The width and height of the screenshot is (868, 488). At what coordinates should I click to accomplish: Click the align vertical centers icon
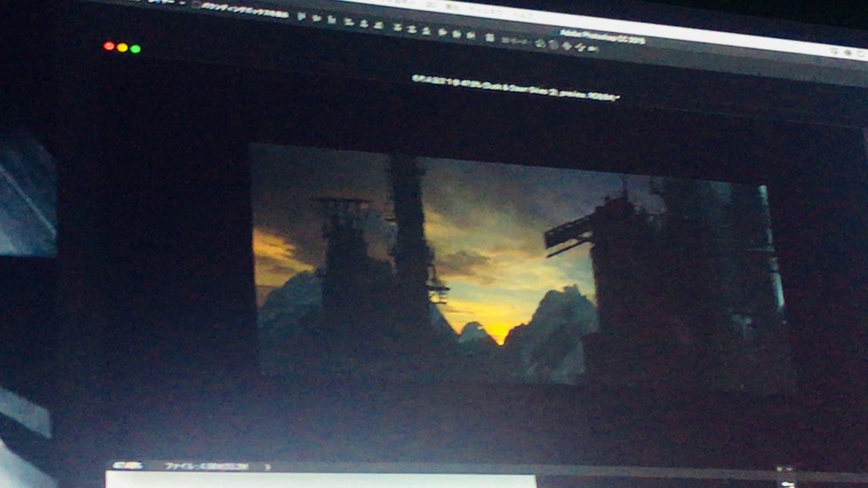[x=317, y=19]
